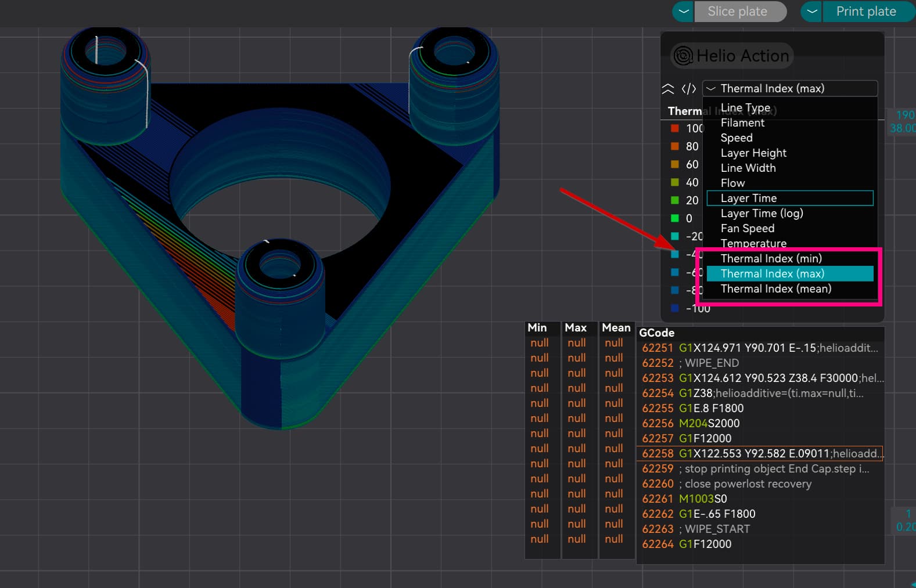Image resolution: width=916 pixels, height=588 pixels.
Task: Choose Thermal Index (min) option
Action: (771, 259)
